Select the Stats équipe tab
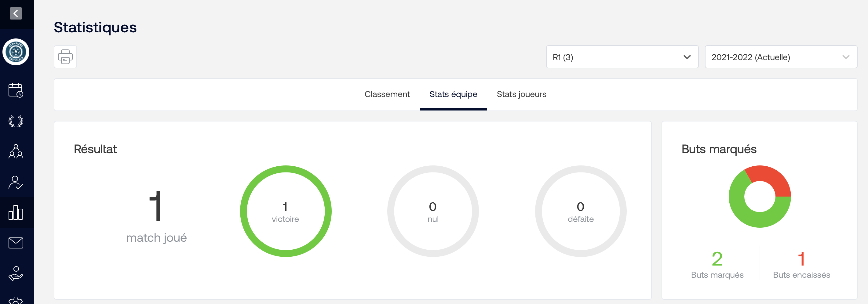 (453, 94)
